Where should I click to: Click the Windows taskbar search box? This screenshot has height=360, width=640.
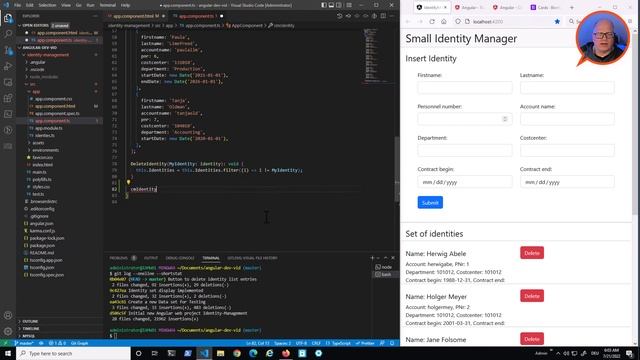tap(73, 353)
